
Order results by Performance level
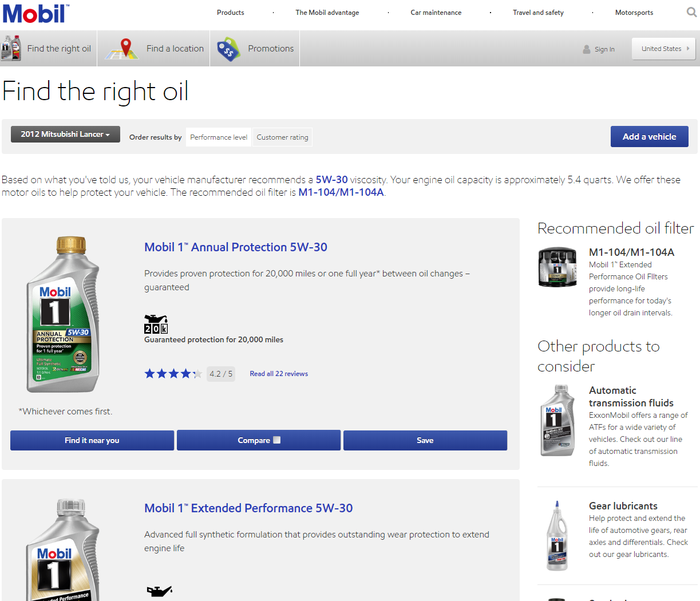[219, 137]
